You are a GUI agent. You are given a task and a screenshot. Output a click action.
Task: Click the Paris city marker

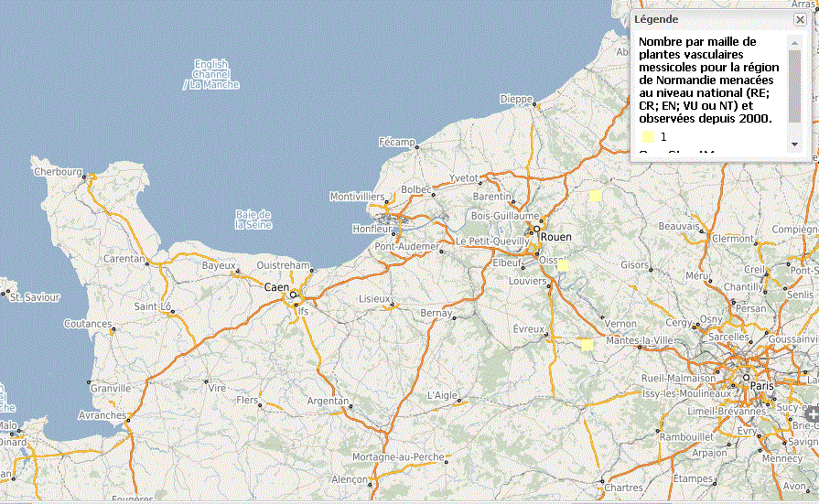747,377
